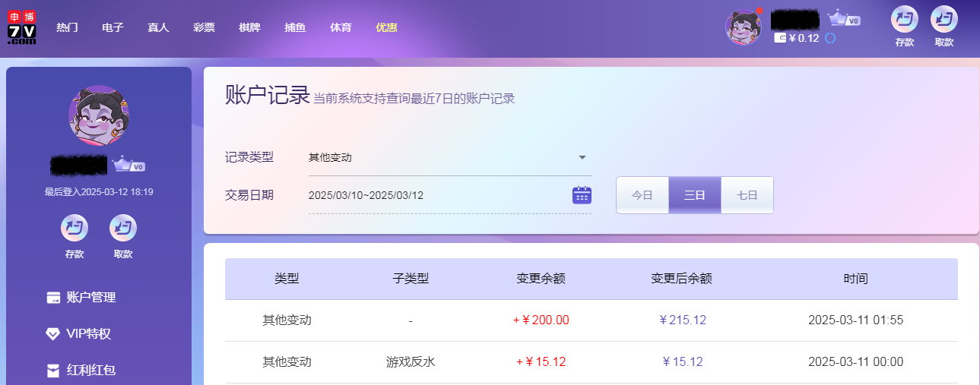Click the 交易日期 date range field
Image resolution: width=980 pixels, height=385 pixels.
point(450,195)
